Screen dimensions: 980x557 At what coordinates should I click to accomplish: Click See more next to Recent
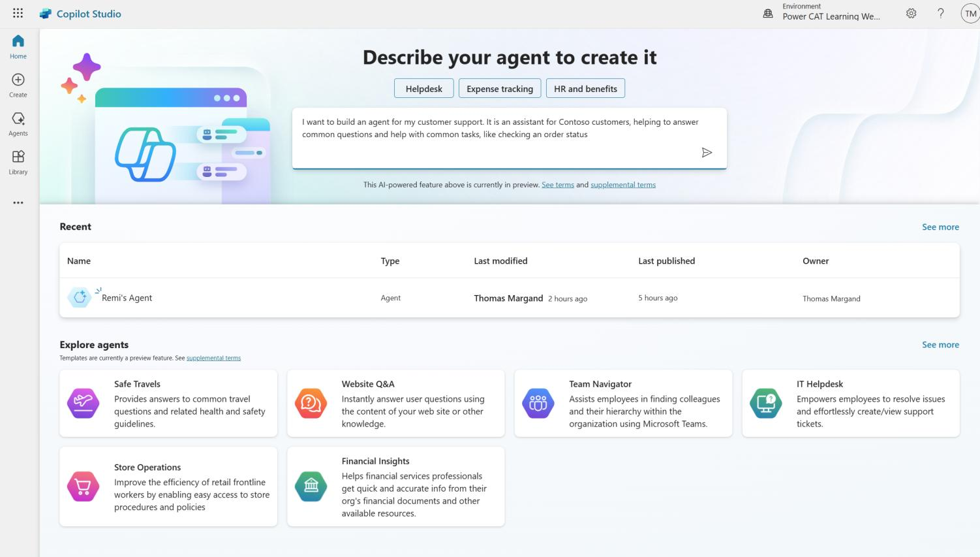click(940, 227)
